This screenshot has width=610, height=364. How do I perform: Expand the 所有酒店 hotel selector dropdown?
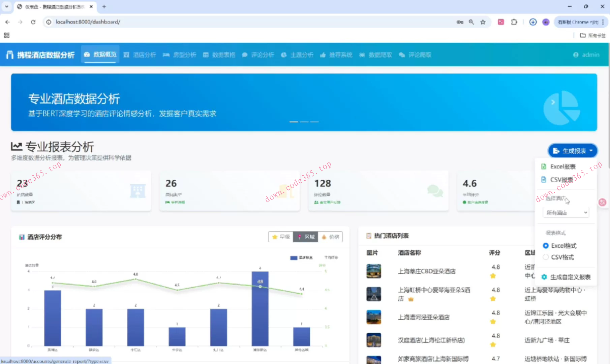point(566,212)
